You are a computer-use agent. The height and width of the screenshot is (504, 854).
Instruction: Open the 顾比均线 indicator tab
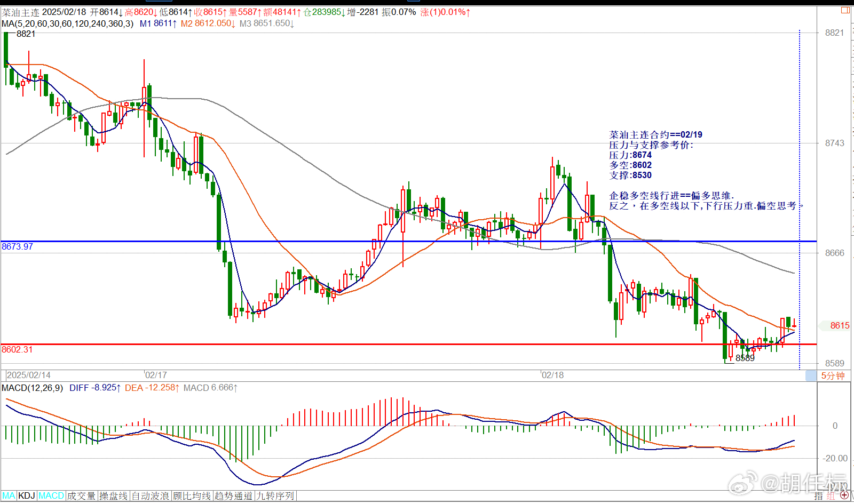[x=192, y=496]
